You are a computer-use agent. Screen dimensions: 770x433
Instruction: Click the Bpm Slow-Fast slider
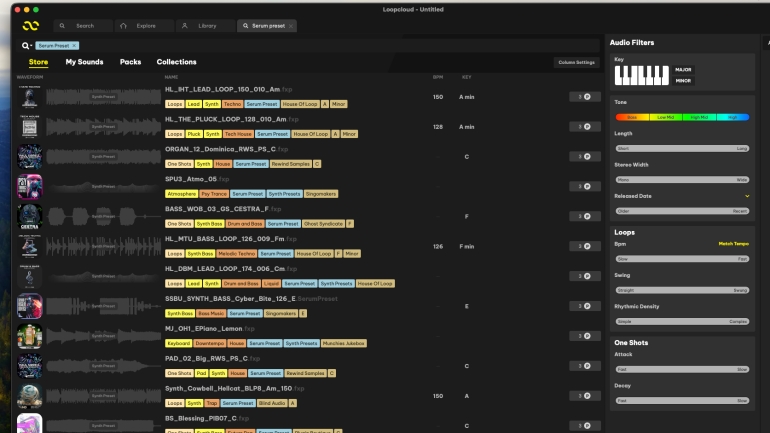click(x=683, y=259)
